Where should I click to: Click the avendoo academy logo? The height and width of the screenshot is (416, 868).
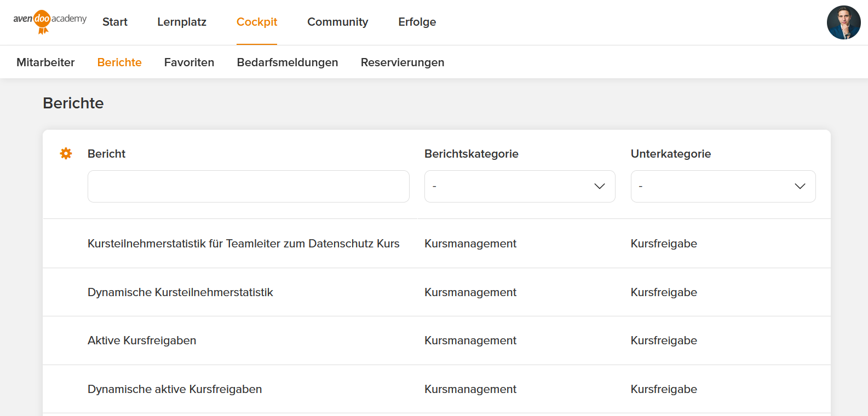[50, 21]
